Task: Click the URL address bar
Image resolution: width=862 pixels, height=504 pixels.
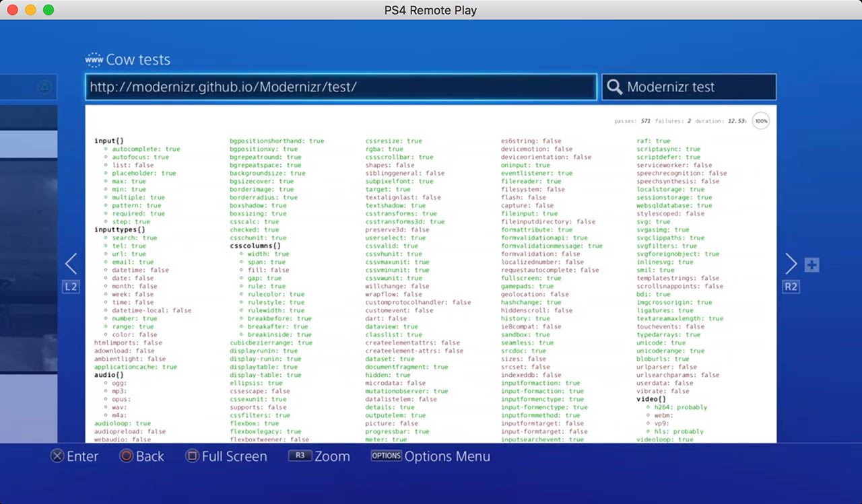Action: [x=341, y=87]
